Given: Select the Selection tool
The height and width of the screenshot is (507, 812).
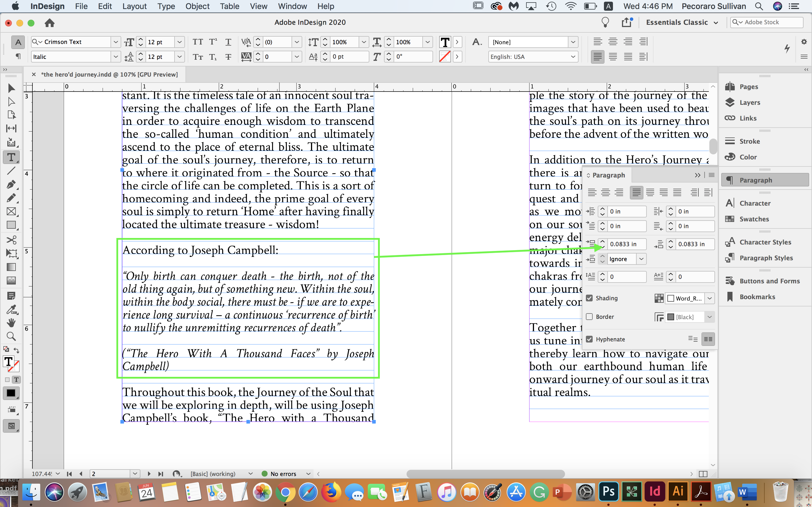Looking at the screenshot, I should [11, 88].
